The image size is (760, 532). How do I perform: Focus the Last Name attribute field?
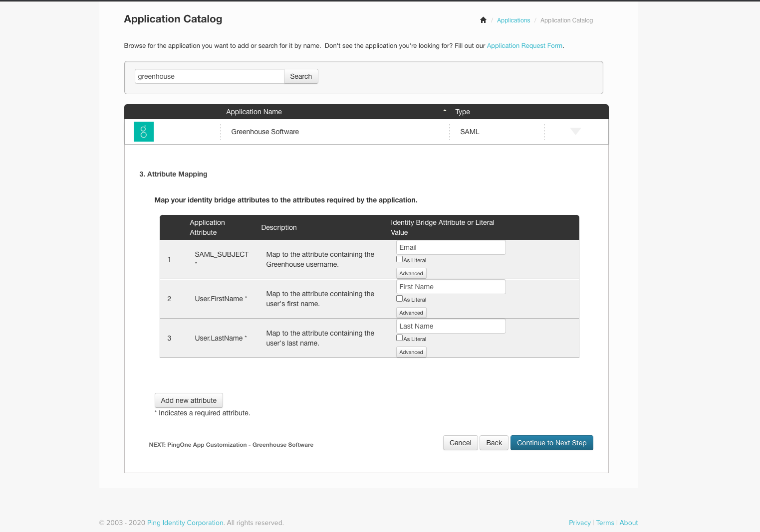(x=451, y=326)
